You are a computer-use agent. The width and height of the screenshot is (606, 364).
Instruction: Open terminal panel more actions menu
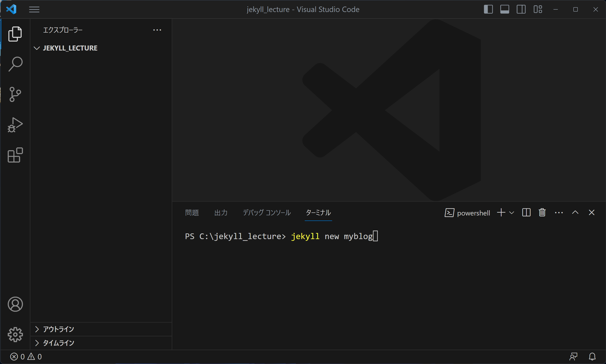[559, 213]
